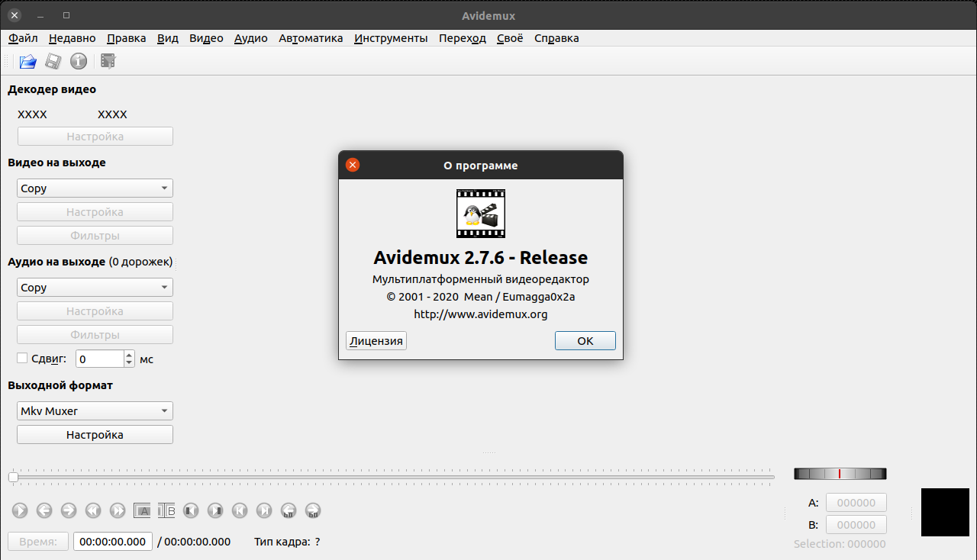This screenshot has height=560, width=977.
Task: Jump back 60 seconds icon
Action: 289,510
